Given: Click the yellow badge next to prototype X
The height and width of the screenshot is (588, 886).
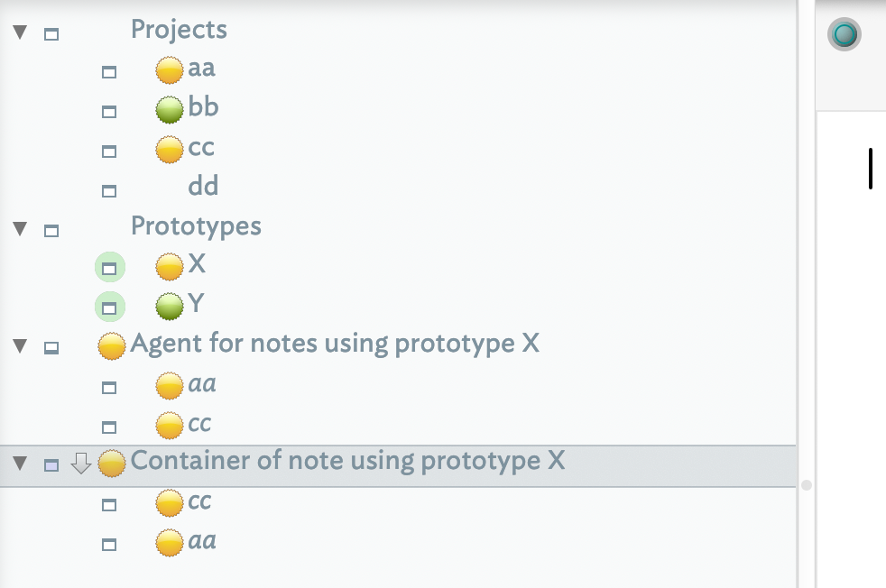Looking at the screenshot, I should coord(170,266).
